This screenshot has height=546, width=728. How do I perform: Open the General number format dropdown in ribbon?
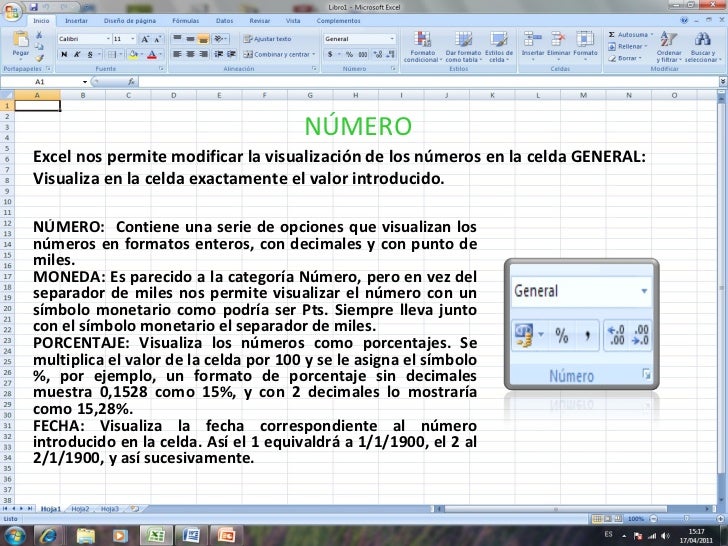(x=392, y=39)
